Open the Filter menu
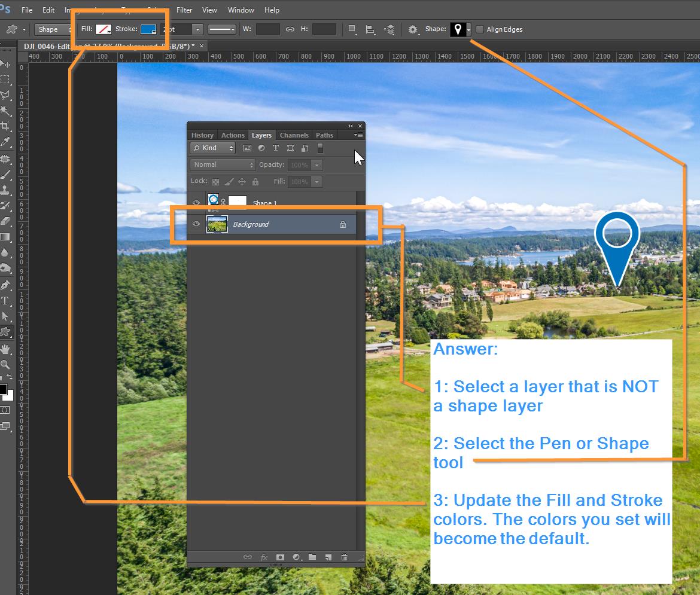This screenshot has height=595, width=700. [x=184, y=10]
